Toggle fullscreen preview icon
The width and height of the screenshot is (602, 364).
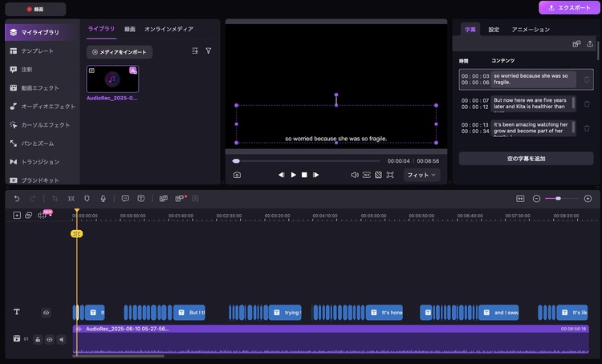(x=390, y=175)
